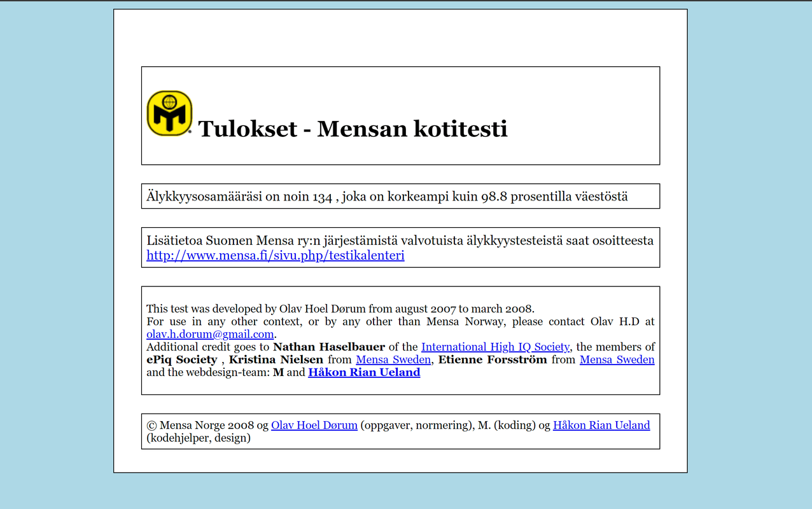Image resolution: width=812 pixels, height=509 pixels.
Task: Open the Olav Hoel Dørum footer link
Action: [314, 425]
